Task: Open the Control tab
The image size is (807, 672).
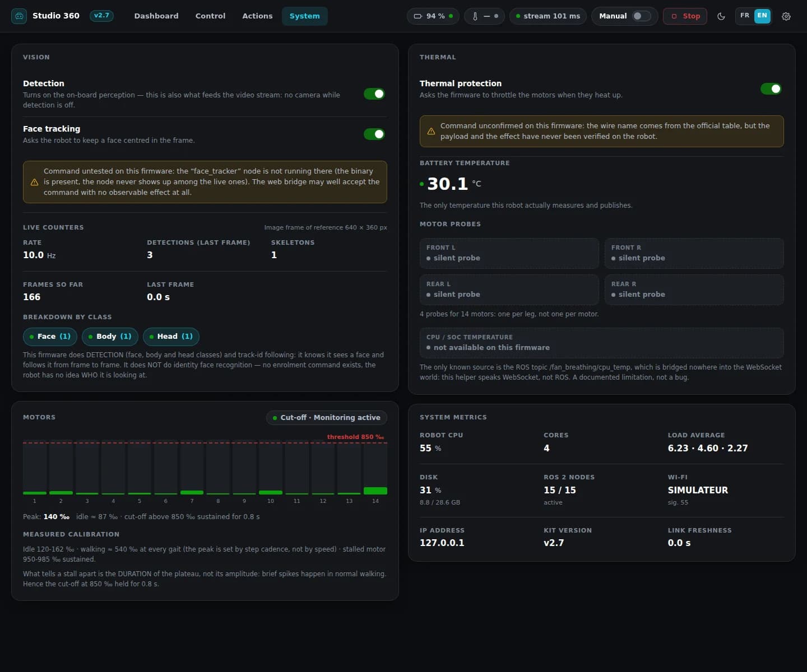Action: [x=210, y=16]
